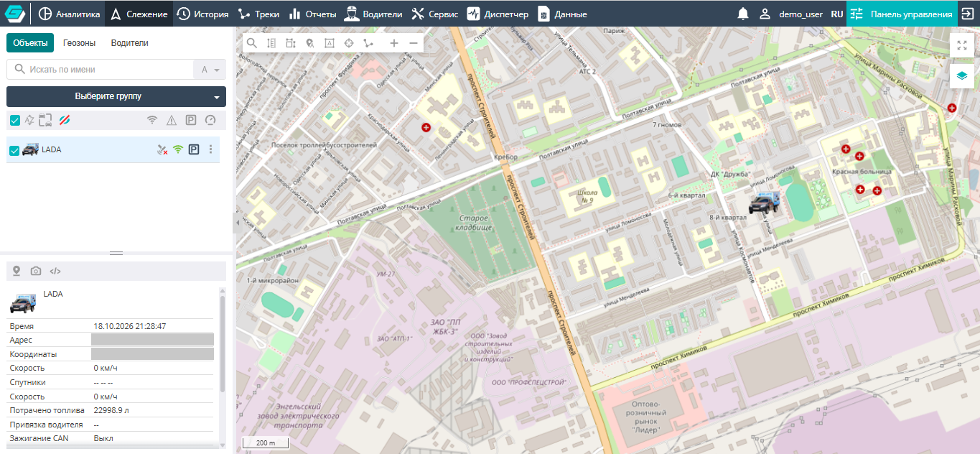Click the location pin icon in details panel
This screenshot has width=980, height=454.
click(x=17, y=271)
